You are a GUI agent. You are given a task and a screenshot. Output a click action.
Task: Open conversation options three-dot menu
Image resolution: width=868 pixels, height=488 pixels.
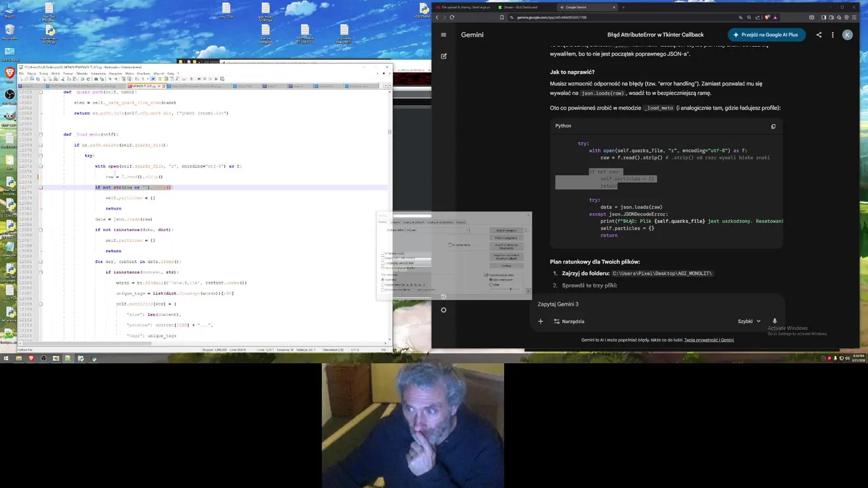(x=833, y=35)
